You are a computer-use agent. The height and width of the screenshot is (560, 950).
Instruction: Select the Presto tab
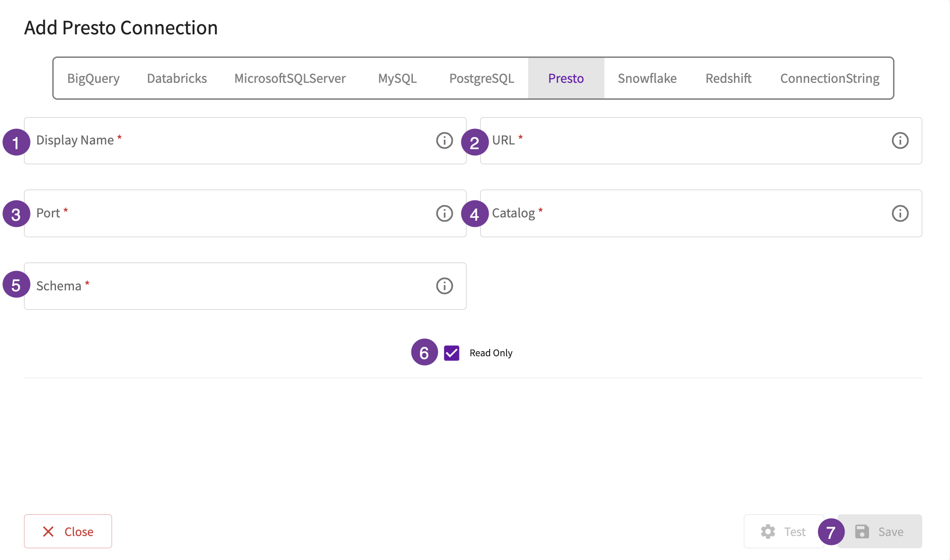point(566,78)
